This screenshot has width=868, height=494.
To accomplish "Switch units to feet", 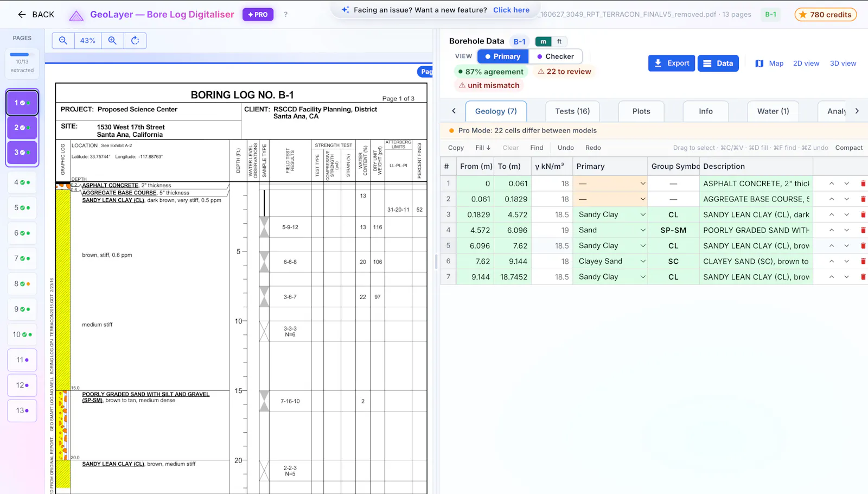I will click(x=559, y=42).
